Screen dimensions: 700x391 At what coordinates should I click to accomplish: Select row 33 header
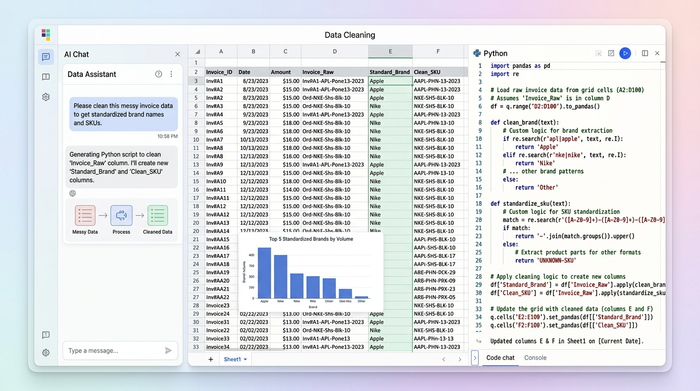point(196,347)
